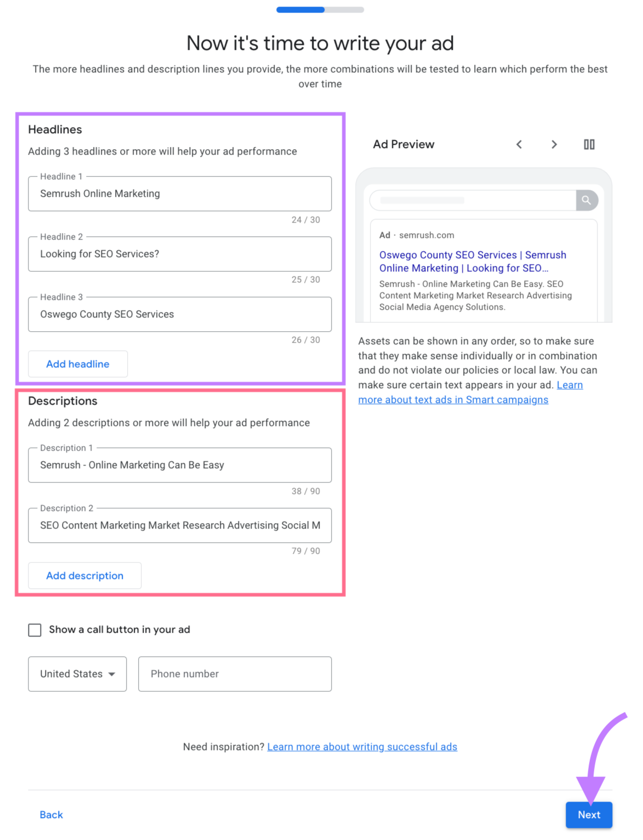The width and height of the screenshot is (643, 840).
Task: Click the blue ad headline in preview
Action: coord(473,262)
